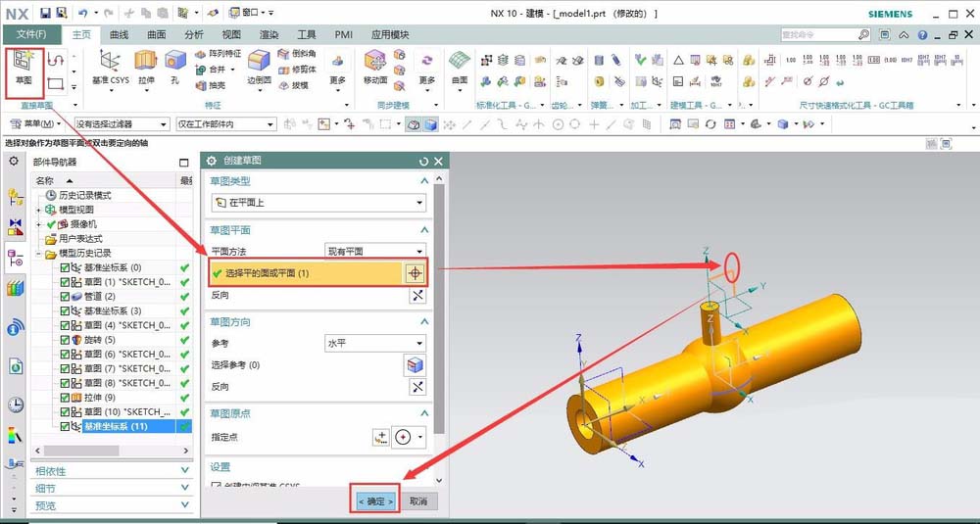Open the 文件(F) menu
The image size is (980, 524).
(31, 34)
